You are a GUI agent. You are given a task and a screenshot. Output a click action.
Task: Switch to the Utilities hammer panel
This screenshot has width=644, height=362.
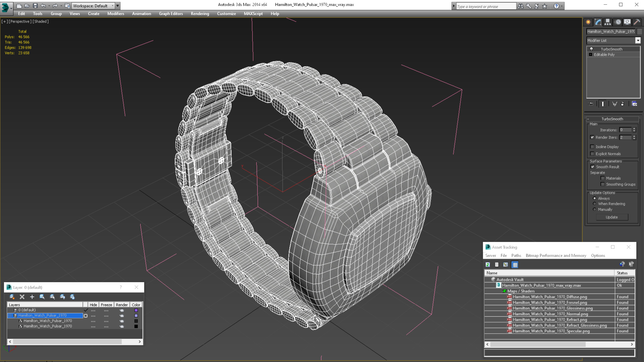tap(637, 22)
